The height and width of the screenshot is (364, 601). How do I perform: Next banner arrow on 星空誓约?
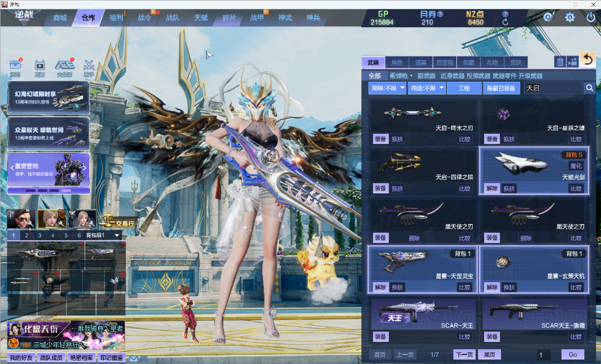coord(85,168)
